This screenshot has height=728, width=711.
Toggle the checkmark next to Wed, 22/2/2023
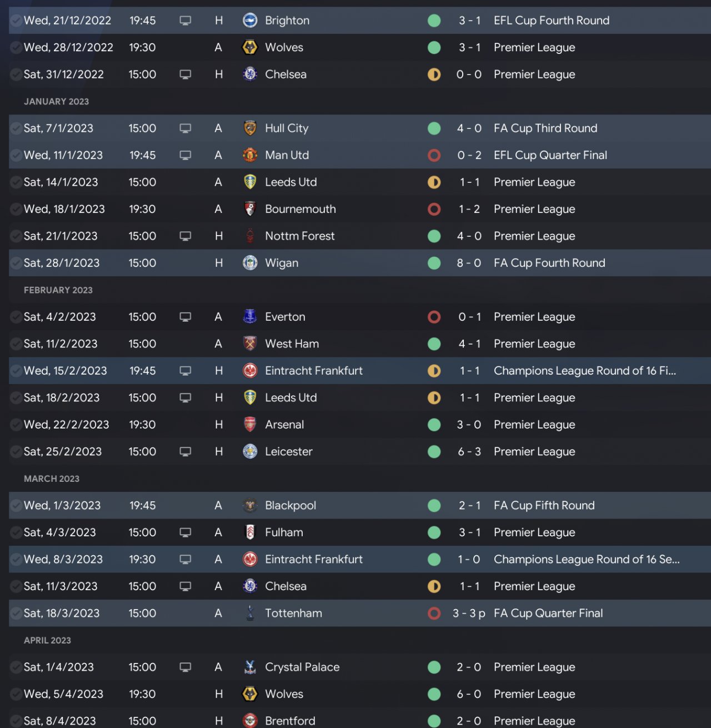pyautogui.click(x=16, y=425)
